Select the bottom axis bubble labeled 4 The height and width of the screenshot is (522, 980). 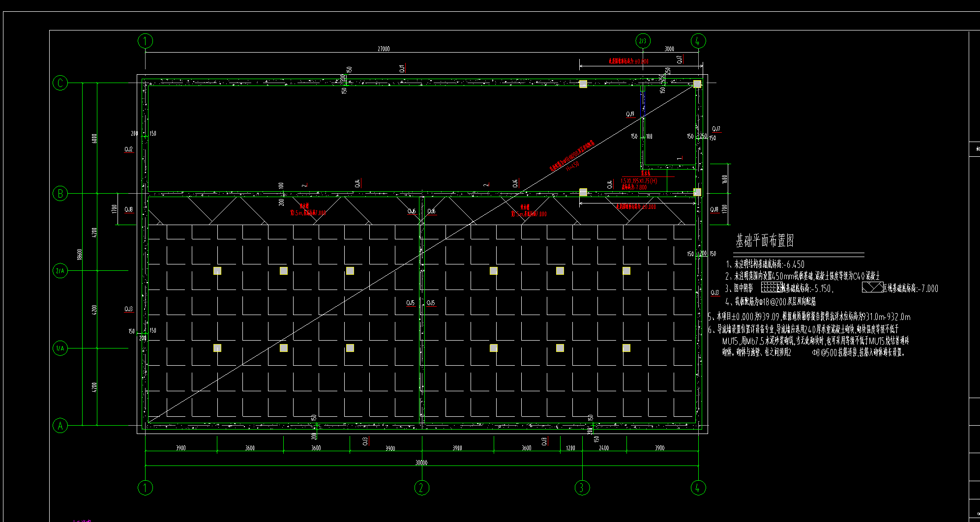point(698,488)
